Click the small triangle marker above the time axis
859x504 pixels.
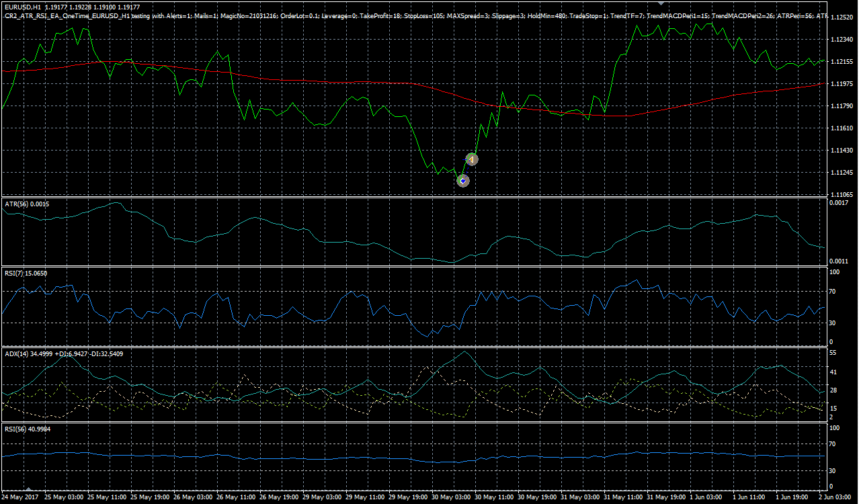coord(28,488)
